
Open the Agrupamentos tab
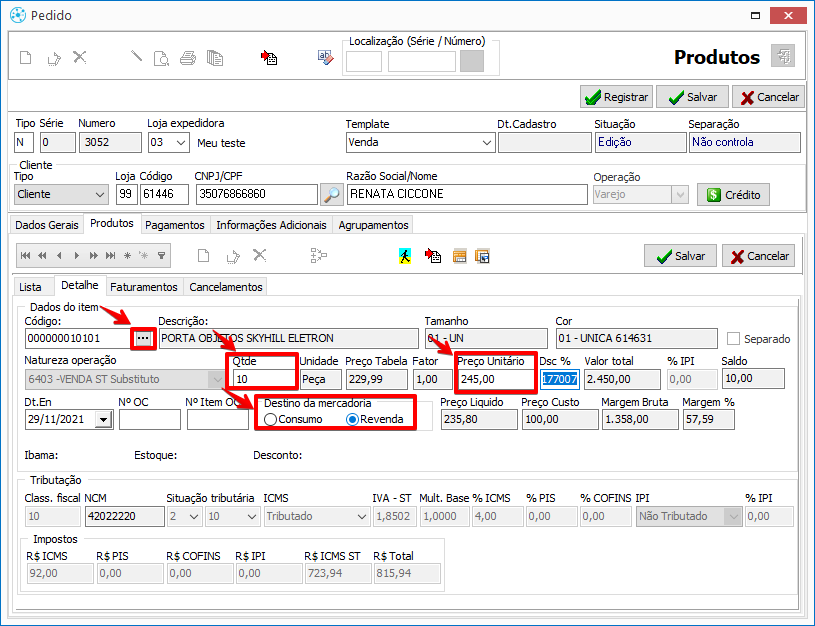[373, 225]
